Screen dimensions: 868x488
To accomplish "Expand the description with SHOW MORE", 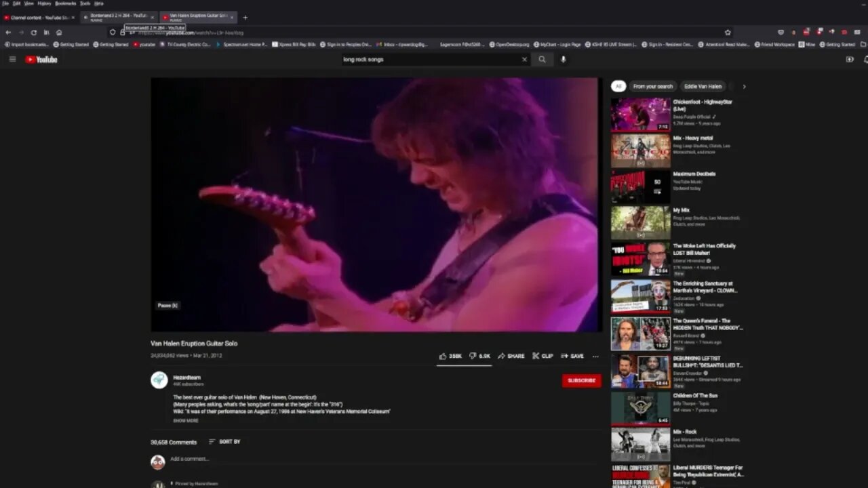I will (x=185, y=421).
